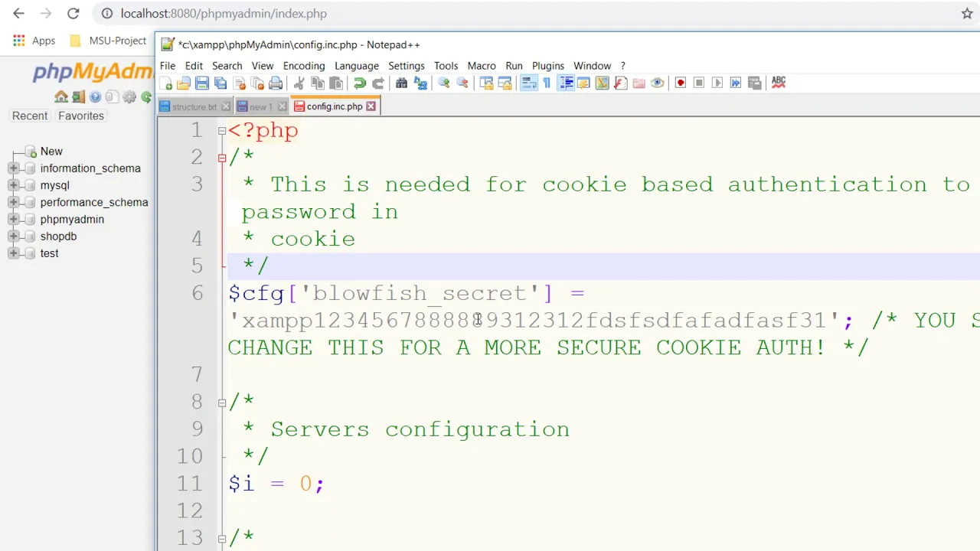The height and width of the screenshot is (551, 980).
Task: Open the Macro menu
Action: 482,66
